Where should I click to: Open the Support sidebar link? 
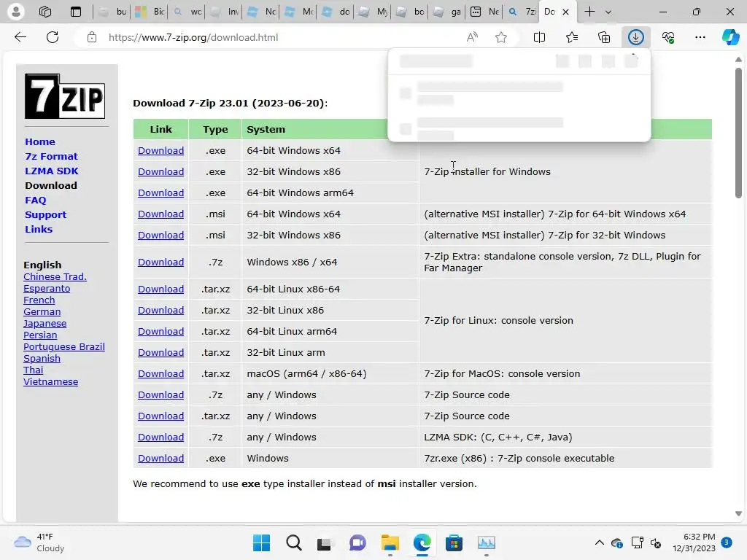(x=45, y=214)
